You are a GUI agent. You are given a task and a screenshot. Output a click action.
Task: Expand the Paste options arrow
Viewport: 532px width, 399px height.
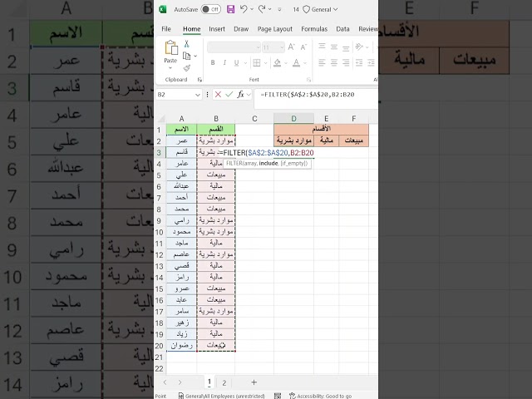170,68
